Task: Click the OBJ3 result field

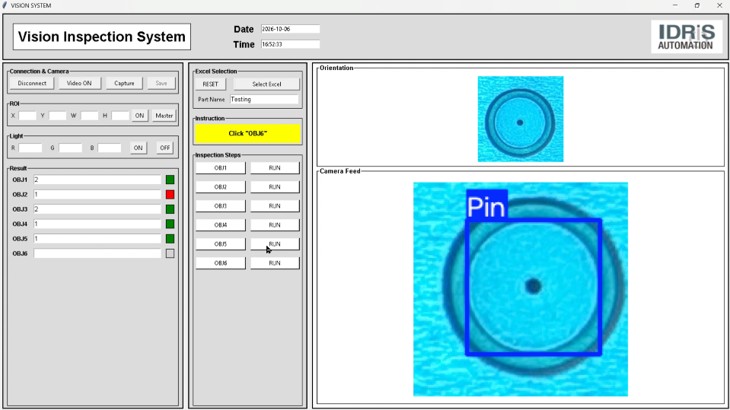Action: click(x=97, y=209)
